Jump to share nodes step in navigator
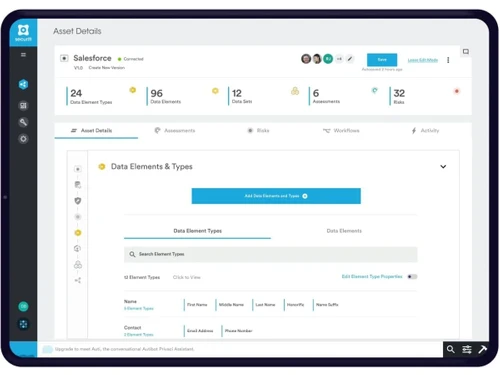Image resolution: width=500 pixels, height=375 pixels. click(x=78, y=280)
